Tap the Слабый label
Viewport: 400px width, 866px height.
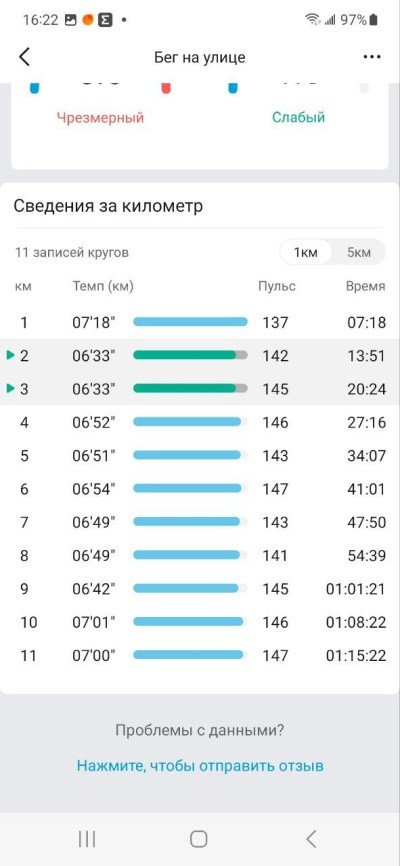coord(298,117)
